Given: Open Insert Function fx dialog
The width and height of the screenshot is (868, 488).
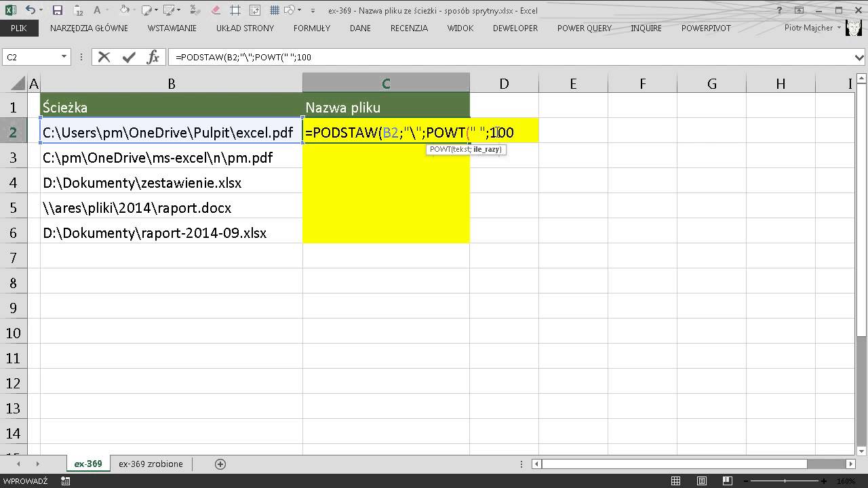Looking at the screenshot, I should click(153, 58).
